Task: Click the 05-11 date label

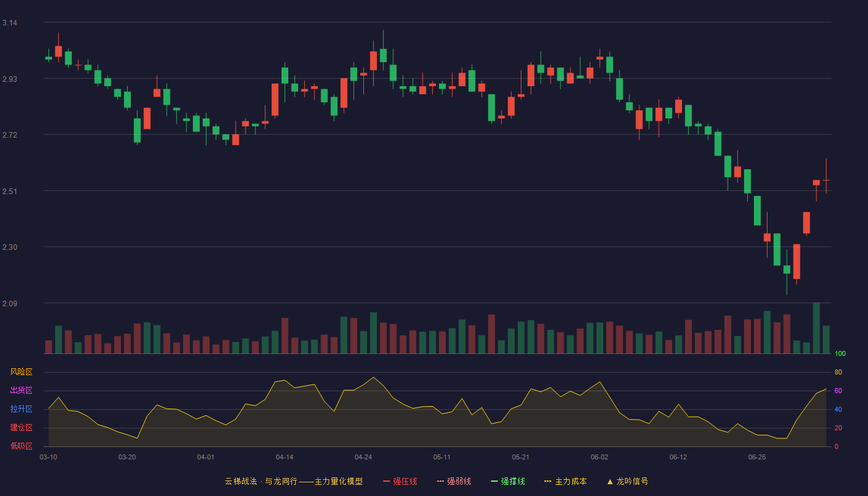Action: point(442,457)
